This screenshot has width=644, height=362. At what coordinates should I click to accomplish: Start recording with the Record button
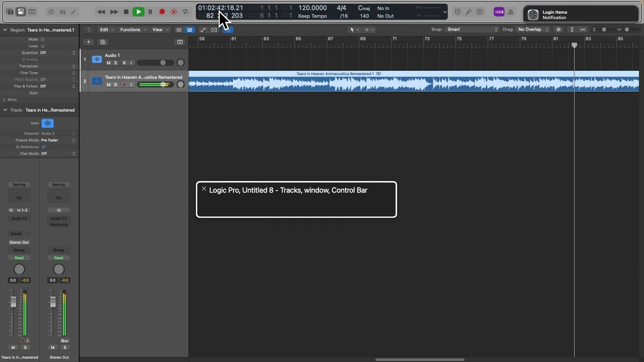(x=162, y=12)
